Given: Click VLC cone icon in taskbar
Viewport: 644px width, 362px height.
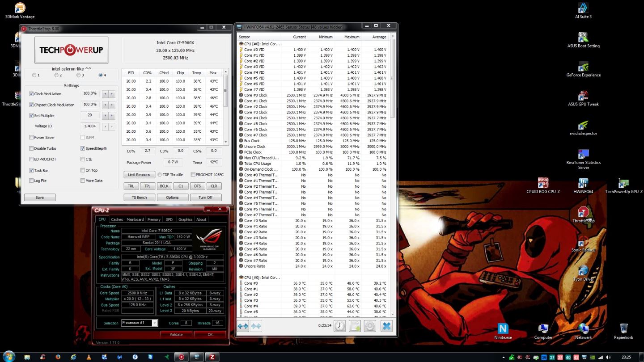Looking at the screenshot, I should click(x=89, y=357).
